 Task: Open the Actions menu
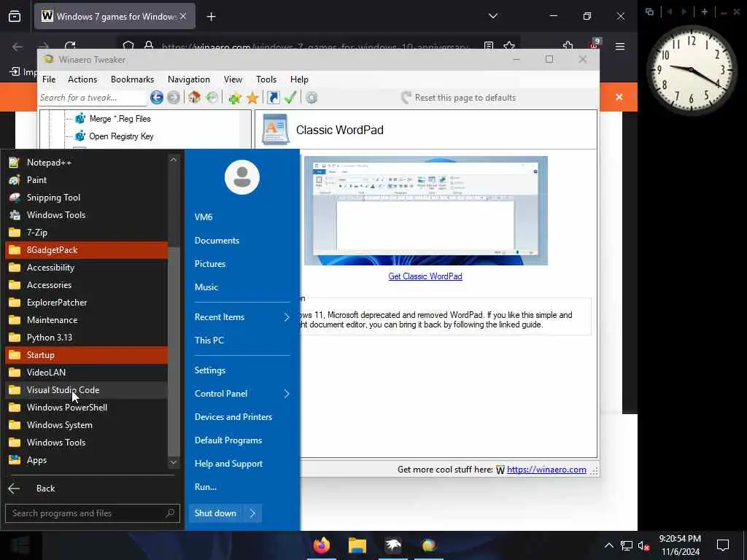pyautogui.click(x=82, y=79)
